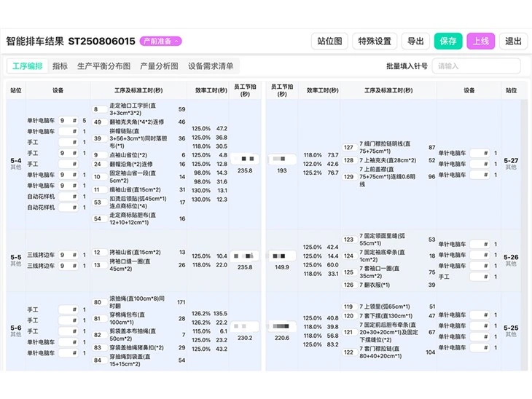The height and width of the screenshot is (399, 532).
Task: Select station 5-5 label
Action: [x=16, y=257]
